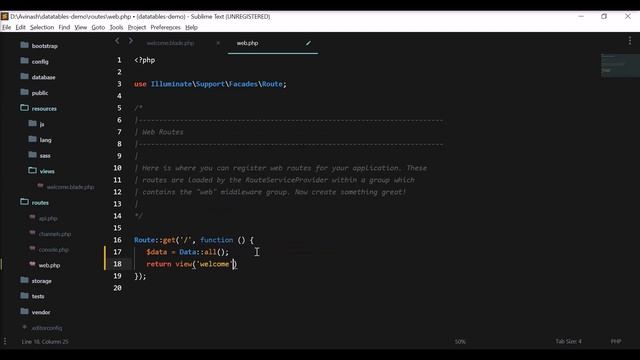
Task: Go to previous tab with left arrow
Action: 117,41
